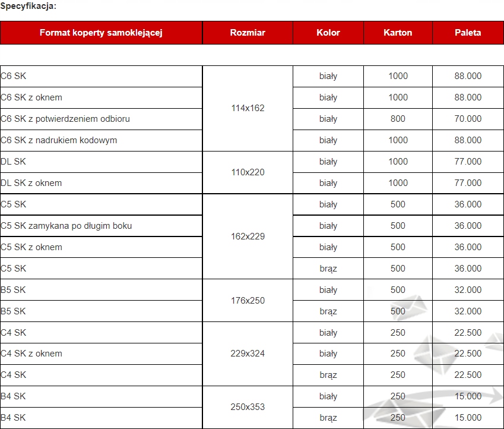Click the 'Specyfikacja:' heading text

click(28, 6)
